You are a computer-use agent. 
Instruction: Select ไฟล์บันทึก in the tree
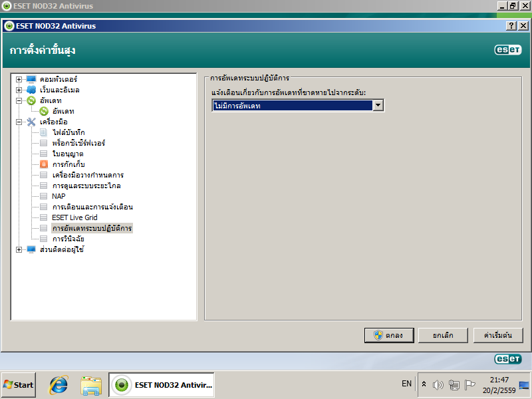pos(68,132)
